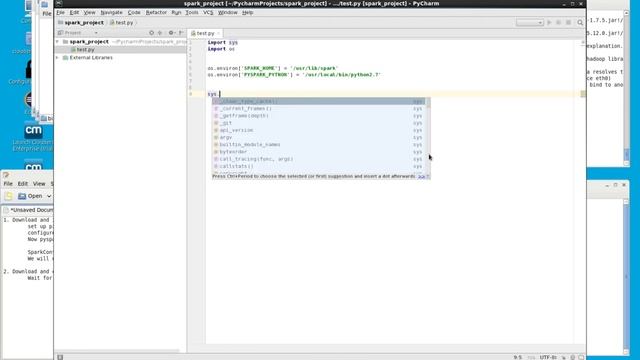
Task: Click the editor error stripe marker
Action: coord(583,94)
